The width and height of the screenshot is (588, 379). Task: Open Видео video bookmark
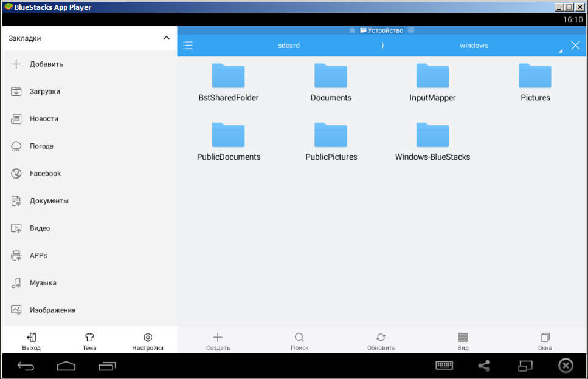tap(89, 228)
